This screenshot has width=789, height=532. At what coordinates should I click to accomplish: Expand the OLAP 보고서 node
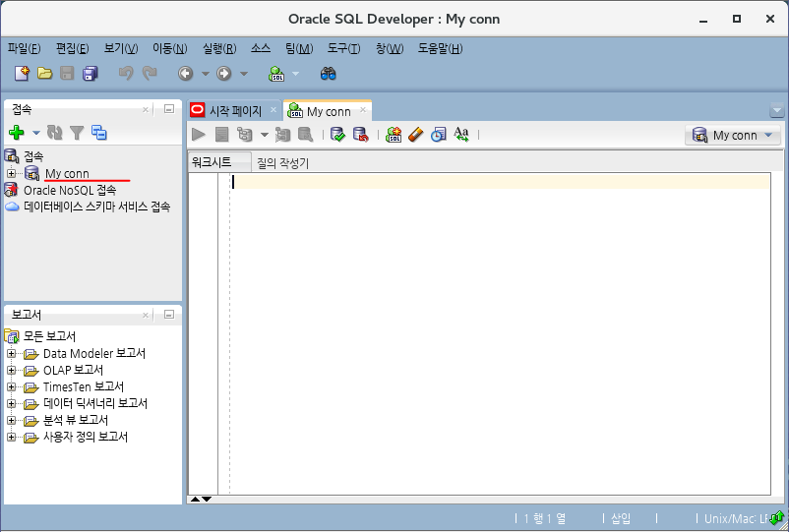[11, 370]
